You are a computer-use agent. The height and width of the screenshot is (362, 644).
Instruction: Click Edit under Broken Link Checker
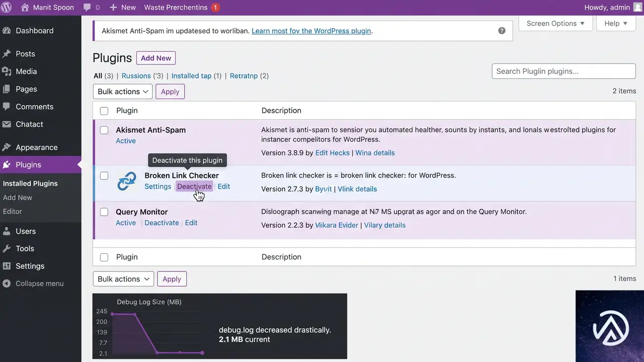click(224, 187)
